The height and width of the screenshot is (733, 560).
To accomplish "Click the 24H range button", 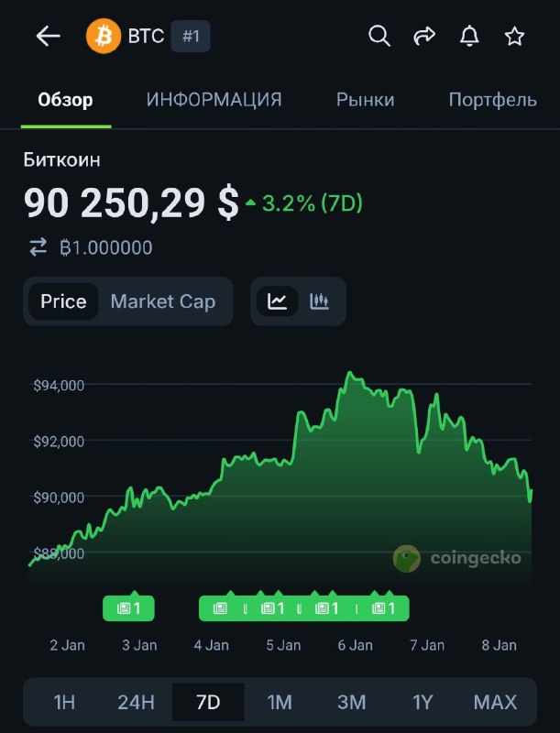I will (x=136, y=702).
